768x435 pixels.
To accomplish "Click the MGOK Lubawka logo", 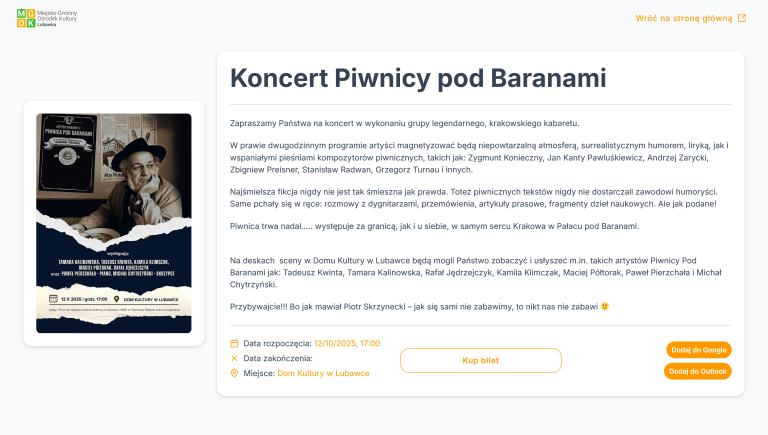I will [27, 17].
